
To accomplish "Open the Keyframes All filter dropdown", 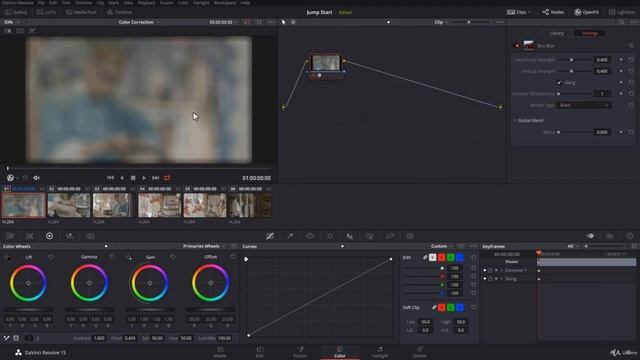I will click(x=572, y=246).
